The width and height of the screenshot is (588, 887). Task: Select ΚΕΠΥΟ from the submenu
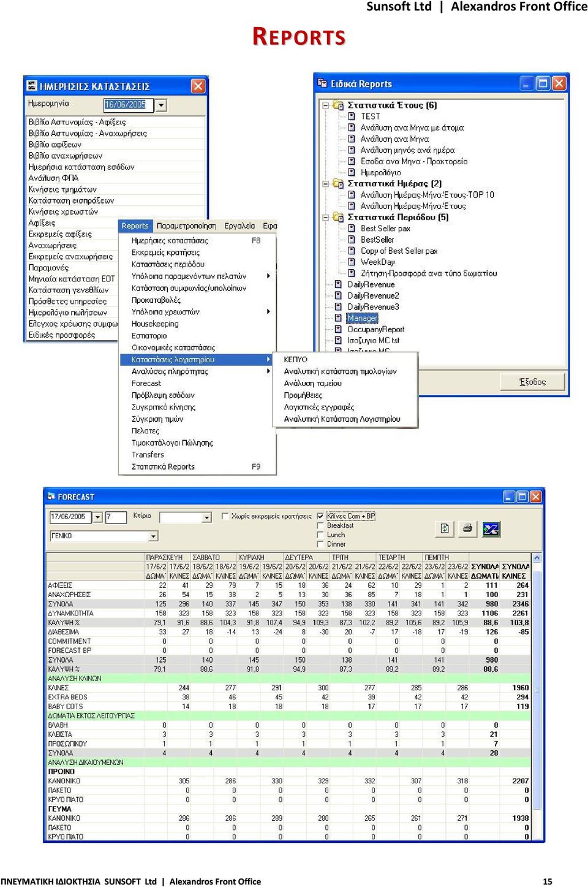click(345, 360)
